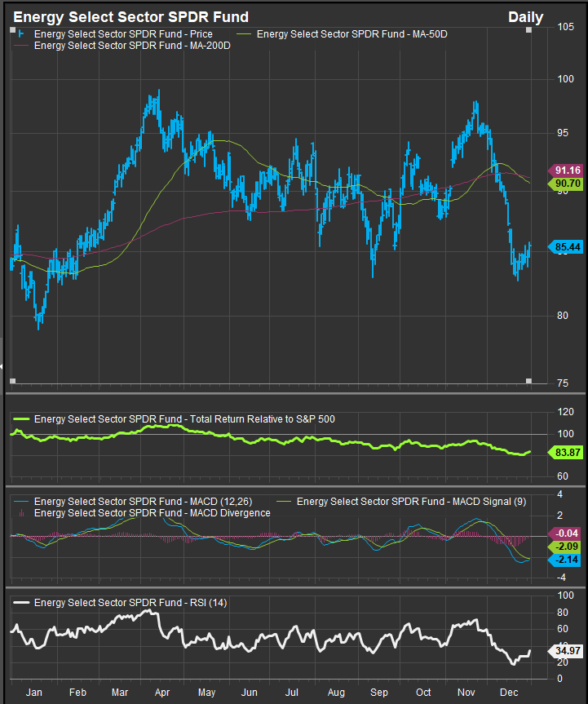This screenshot has height=704, width=588.
Task: Click the 83.87 relative return value tag
Action: (x=565, y=453)
